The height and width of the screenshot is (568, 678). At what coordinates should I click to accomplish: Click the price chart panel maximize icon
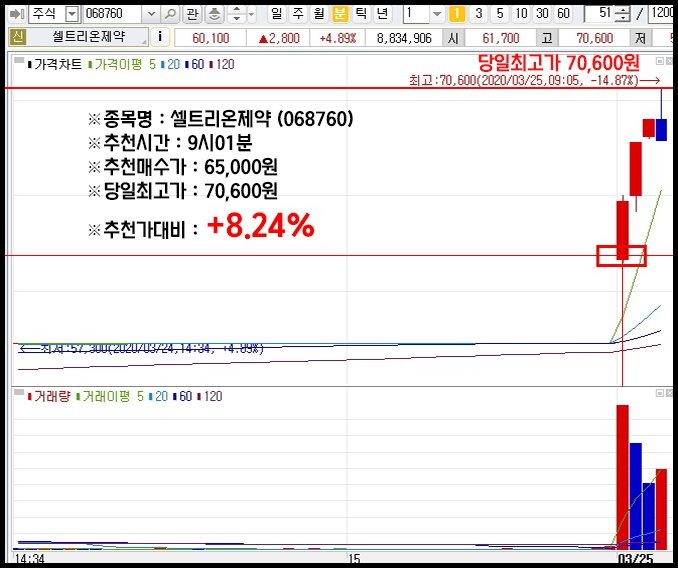pos(660,61)
